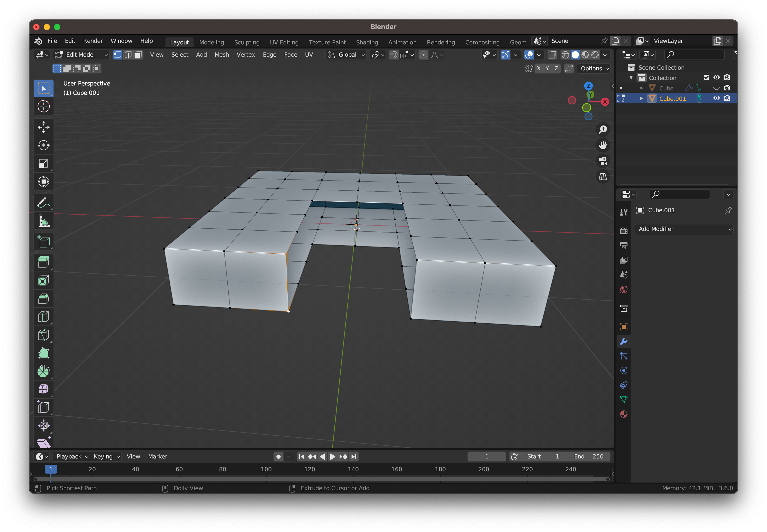Screen dimensions: 767x532
Task: Toggle Collection viewport visibility eye
Action: [716, 77]
